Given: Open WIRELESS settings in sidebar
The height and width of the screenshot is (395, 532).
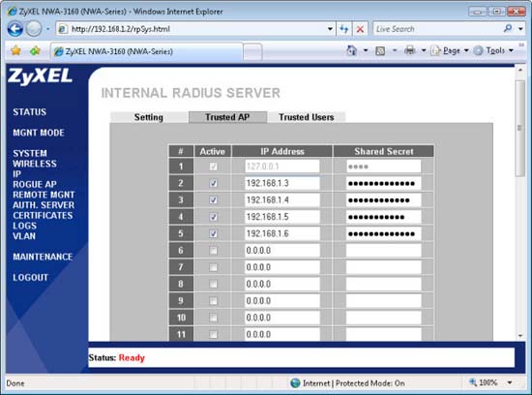Looking at the screenshot, I should [x=35, y=164].
